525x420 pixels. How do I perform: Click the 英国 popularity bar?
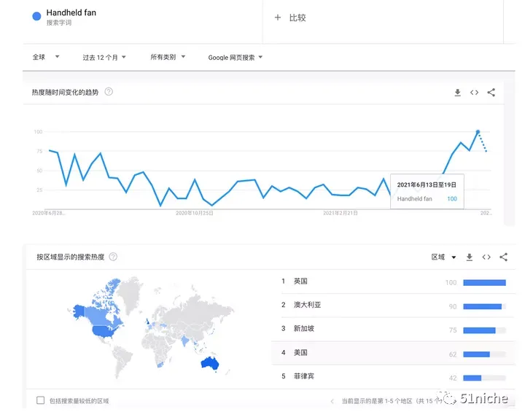pyautogui.click(x=484, y=283)
